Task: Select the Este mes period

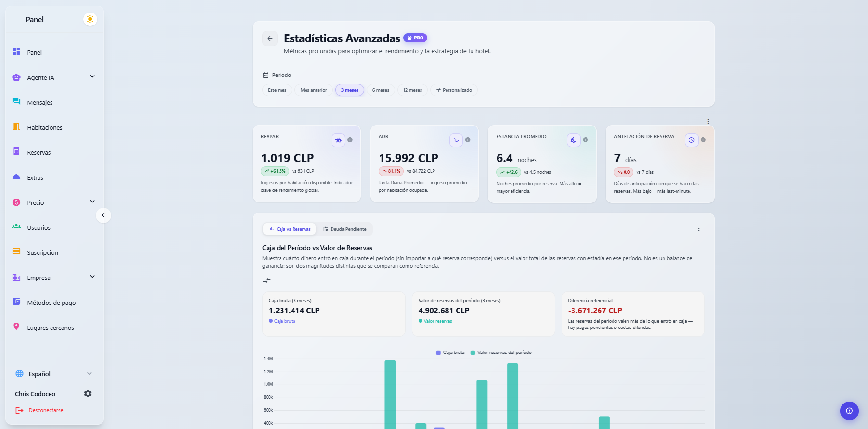Action: (277, 90)
